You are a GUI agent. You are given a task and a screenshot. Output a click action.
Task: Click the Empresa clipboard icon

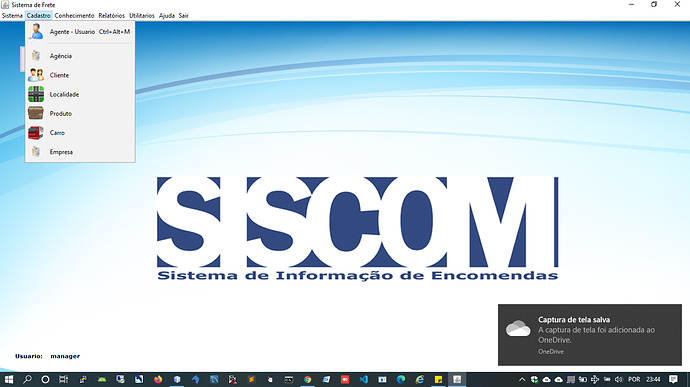point(36,151)
